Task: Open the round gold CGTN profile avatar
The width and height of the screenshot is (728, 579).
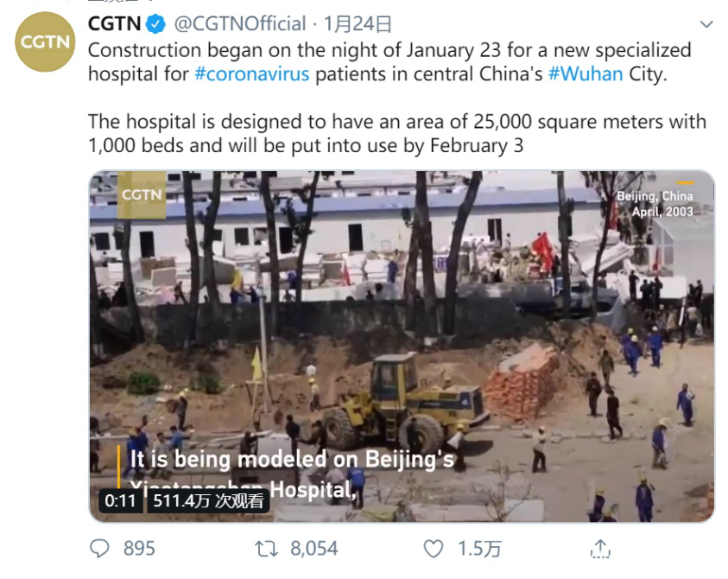Action: coord(45,41)
